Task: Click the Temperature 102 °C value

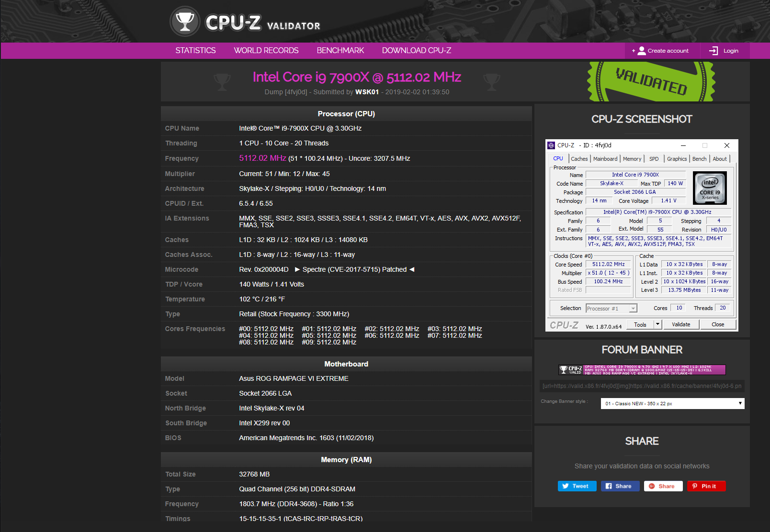Action: click(262, 299)
